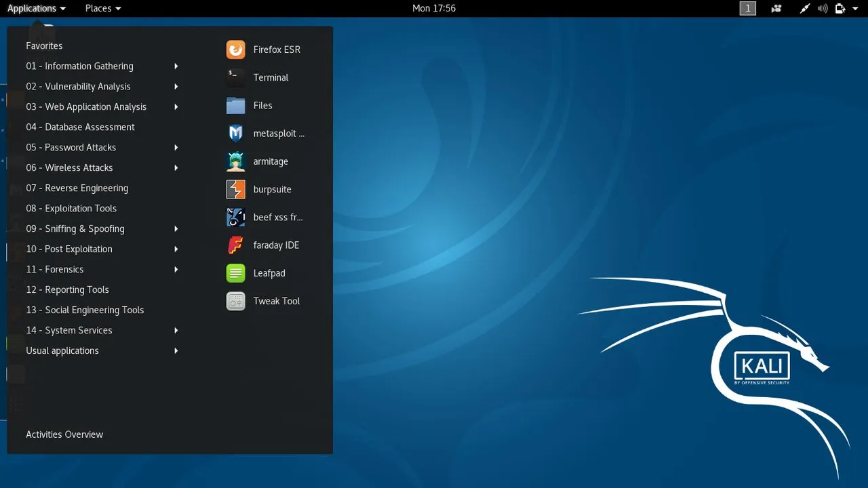Click the battery power icon in top bar

(840, 8)
